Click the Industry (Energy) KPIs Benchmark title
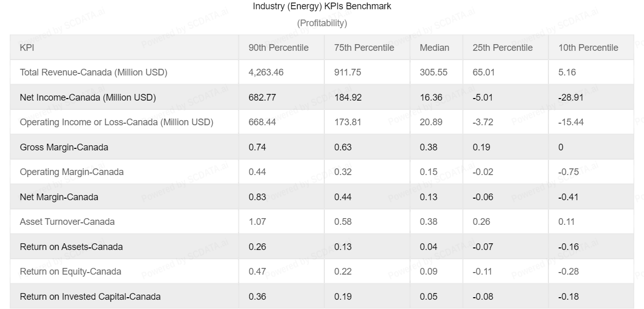The image size is (644, 309). pos(322,7)
